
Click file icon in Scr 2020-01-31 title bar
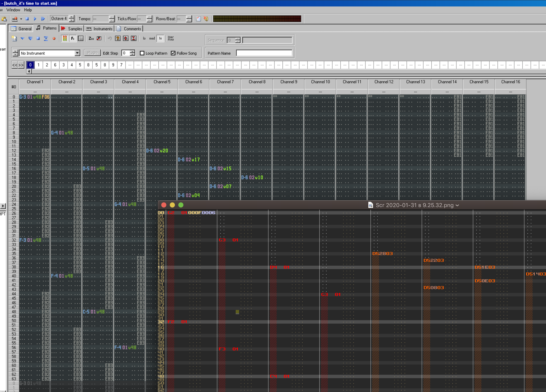pyautogui.click(x=370, y=205)
